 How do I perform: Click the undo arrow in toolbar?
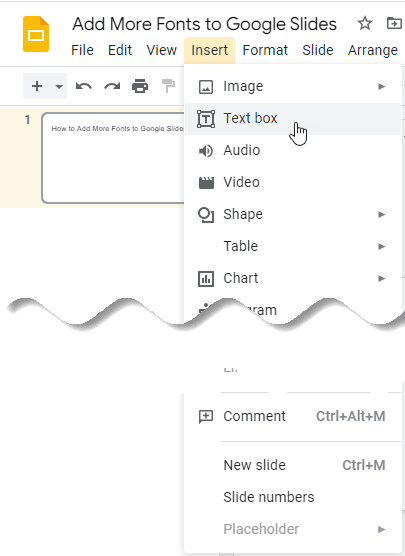click(84, 86)
